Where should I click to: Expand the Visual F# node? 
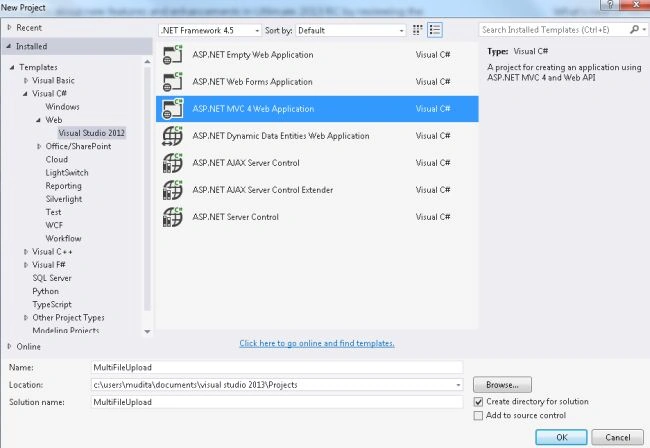(x=26, y=265)
